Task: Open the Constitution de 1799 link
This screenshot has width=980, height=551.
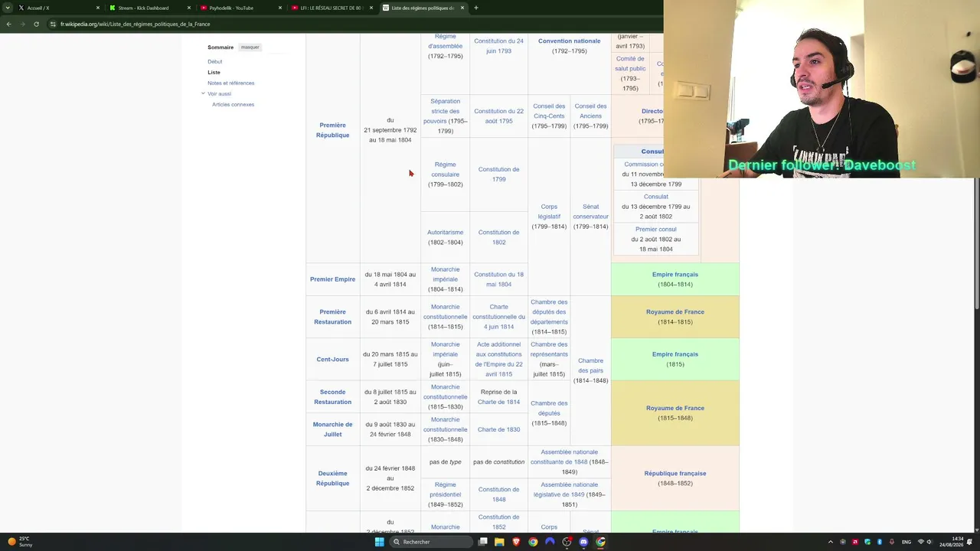Action: pos(498,174)
